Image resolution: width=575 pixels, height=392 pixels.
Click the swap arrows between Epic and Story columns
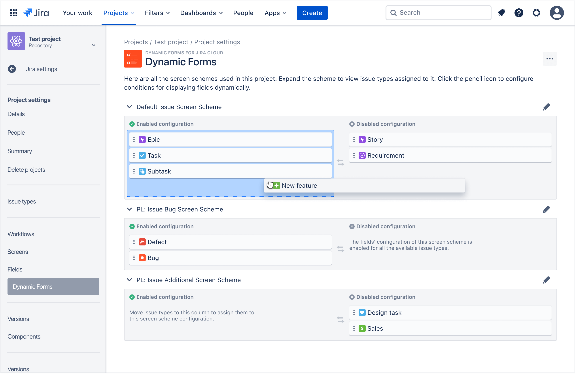(341, 163)
